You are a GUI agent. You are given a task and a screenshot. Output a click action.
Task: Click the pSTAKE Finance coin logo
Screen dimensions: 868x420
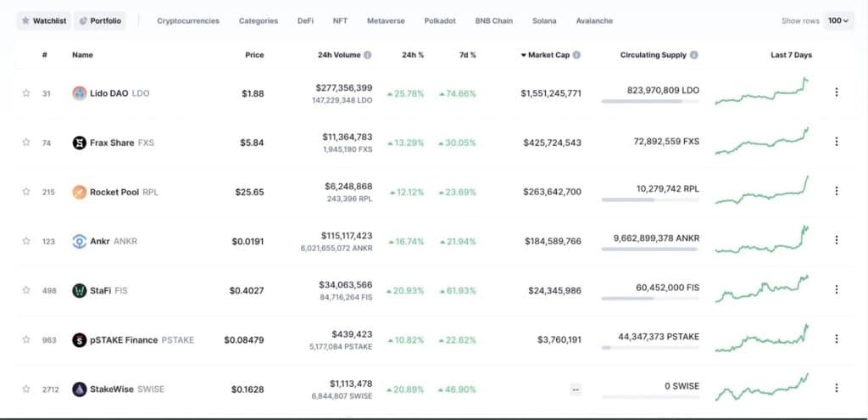(x=80, y=339)
